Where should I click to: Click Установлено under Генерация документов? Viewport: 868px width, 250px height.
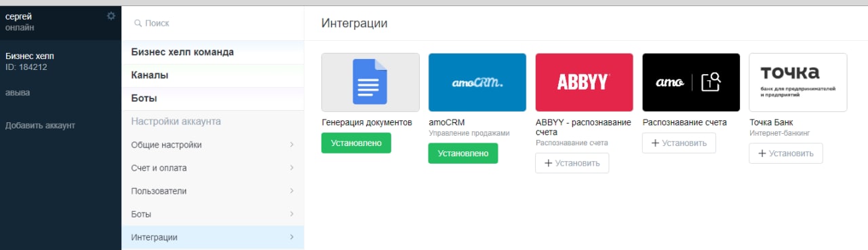[x=356, y=143]
